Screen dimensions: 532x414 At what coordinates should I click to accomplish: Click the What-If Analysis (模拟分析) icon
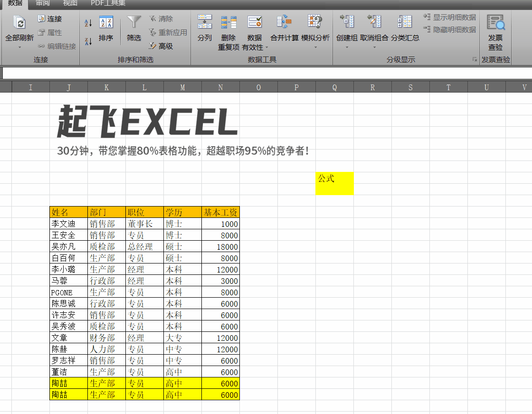[315, 22]
